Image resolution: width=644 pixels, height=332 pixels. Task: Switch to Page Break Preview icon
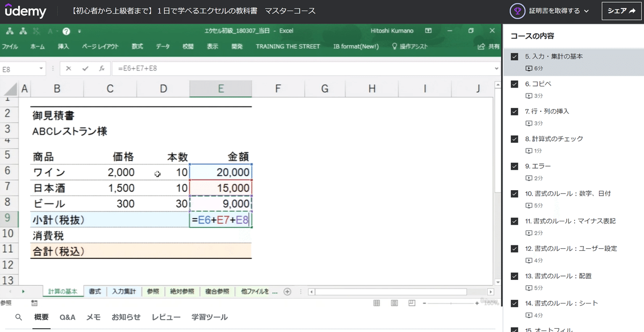pos(412,304)
